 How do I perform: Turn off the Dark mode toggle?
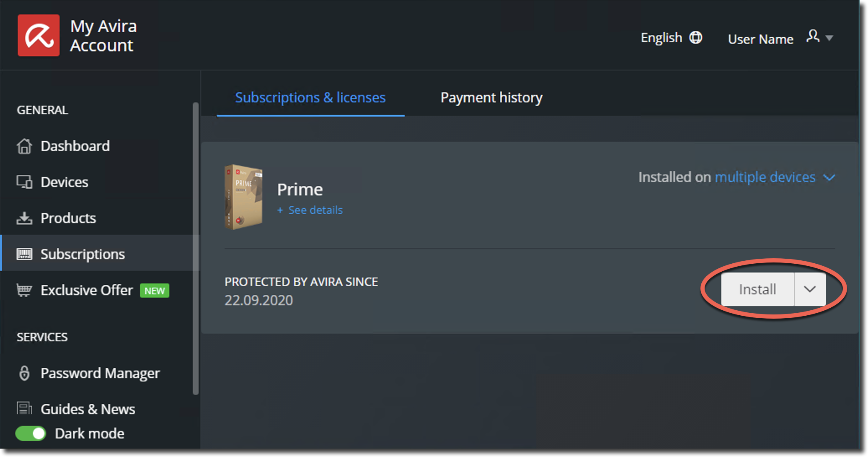click(31, 434)
